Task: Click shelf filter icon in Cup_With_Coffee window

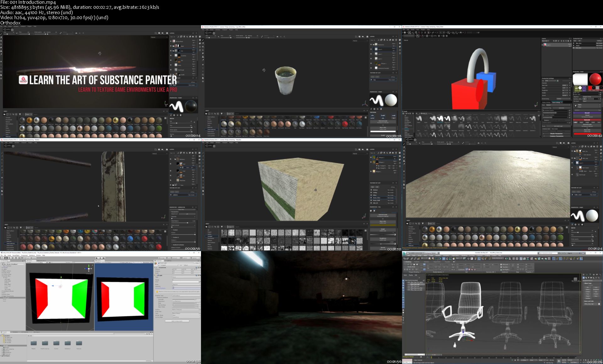Action: coord(221,114)
